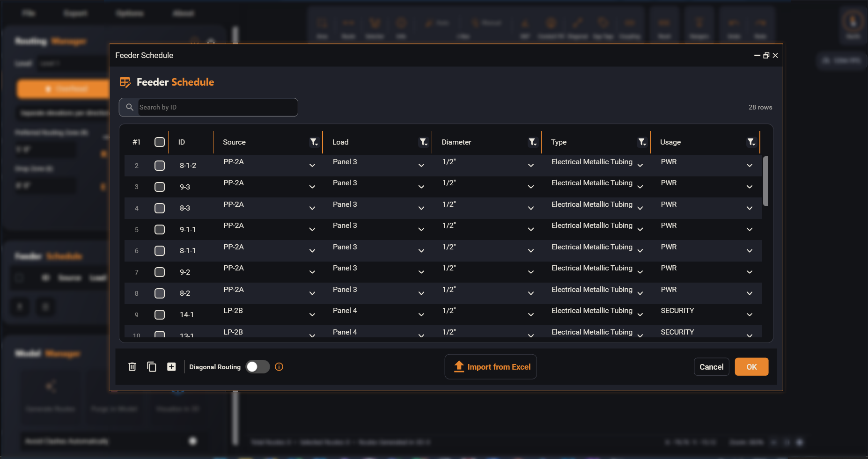This screenshot has width=868, height=459.
Task: Expand Load dropdown in row 9-3
Action: tap(421, 187)
